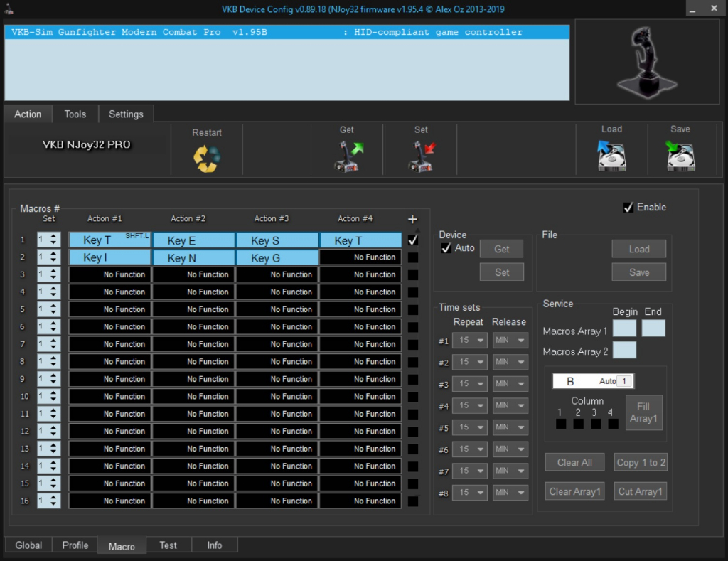Screen dimensions: 728x561
Task: Open the #8 Repeat dropdown
Action: tap(470, 493)
